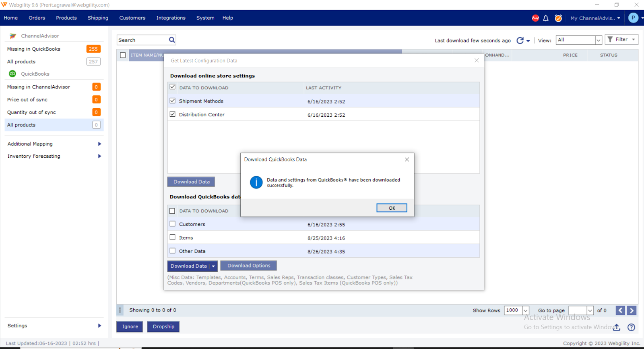Click the PRICE column header
Image resolution: width=644 pixels, height=349 pixels.
coord(570,55)
